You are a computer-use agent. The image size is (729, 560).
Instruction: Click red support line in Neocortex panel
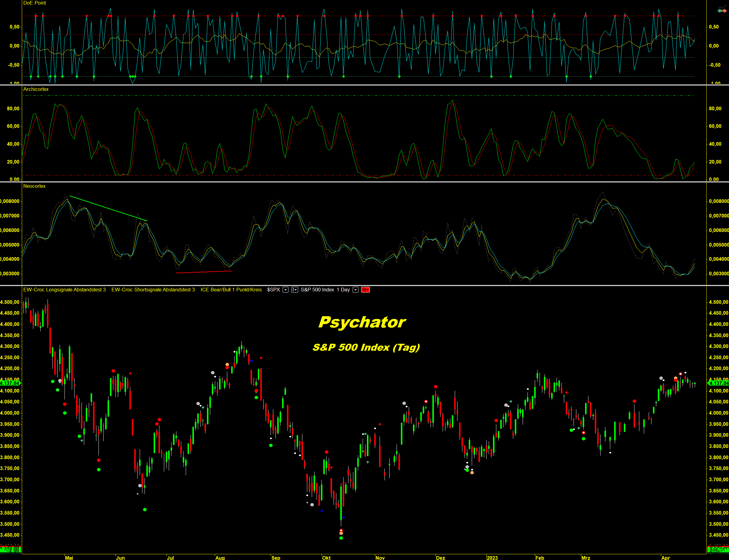(204, 272)
